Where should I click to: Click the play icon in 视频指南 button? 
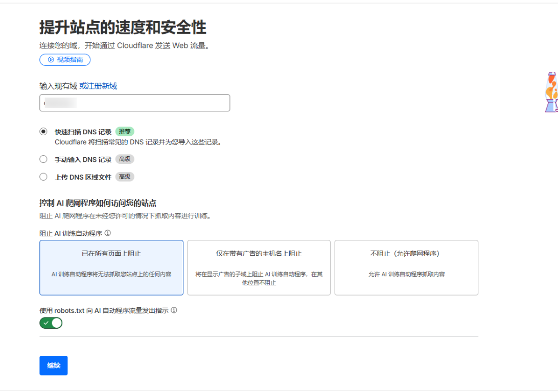(x=51, y=60)
